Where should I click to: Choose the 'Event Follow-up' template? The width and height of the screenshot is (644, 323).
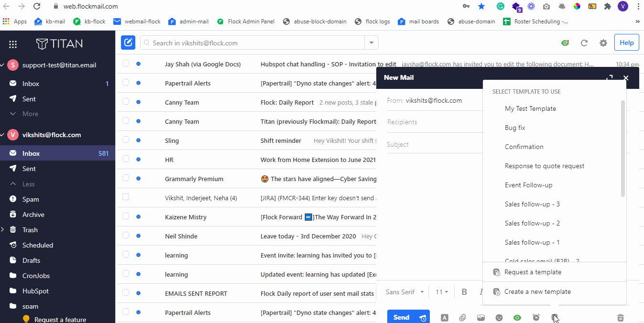528,185
